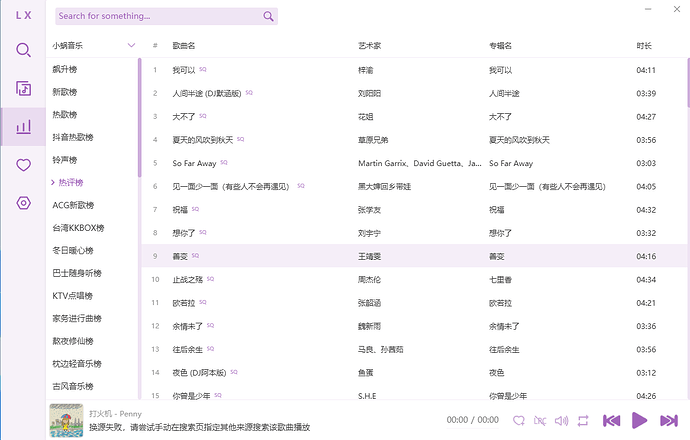The height and width of the screenshot is (440, 690).
Task: Open the search page from the sidebar
Action: 23,50
